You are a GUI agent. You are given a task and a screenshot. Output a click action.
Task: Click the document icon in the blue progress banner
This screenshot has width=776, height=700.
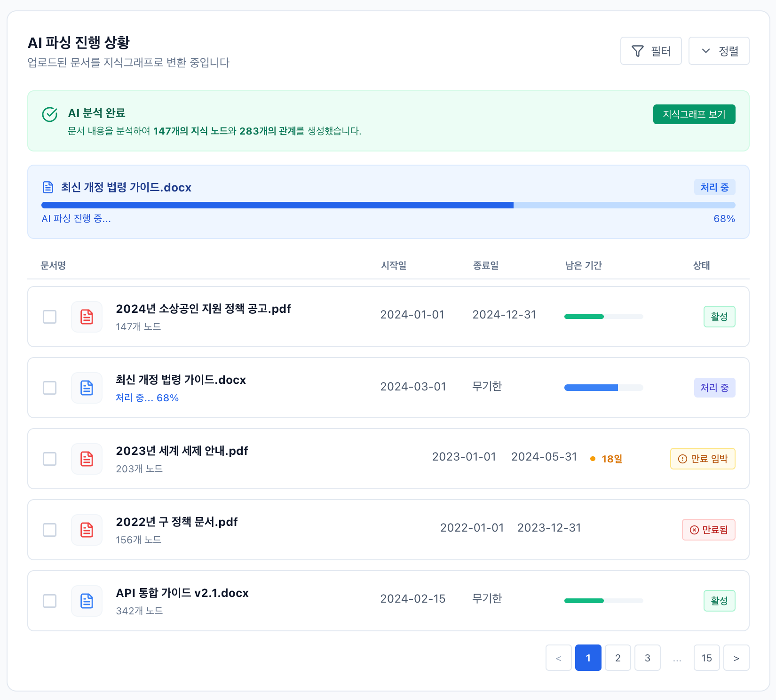pos(48,187)
